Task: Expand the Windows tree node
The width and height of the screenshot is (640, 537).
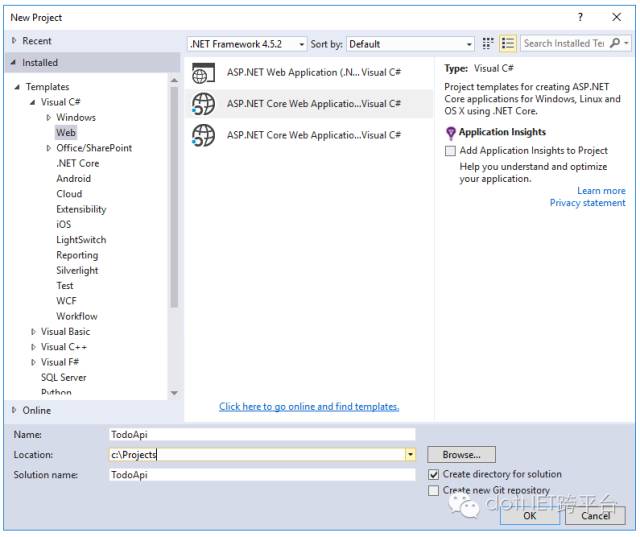Action: point(49,118)
